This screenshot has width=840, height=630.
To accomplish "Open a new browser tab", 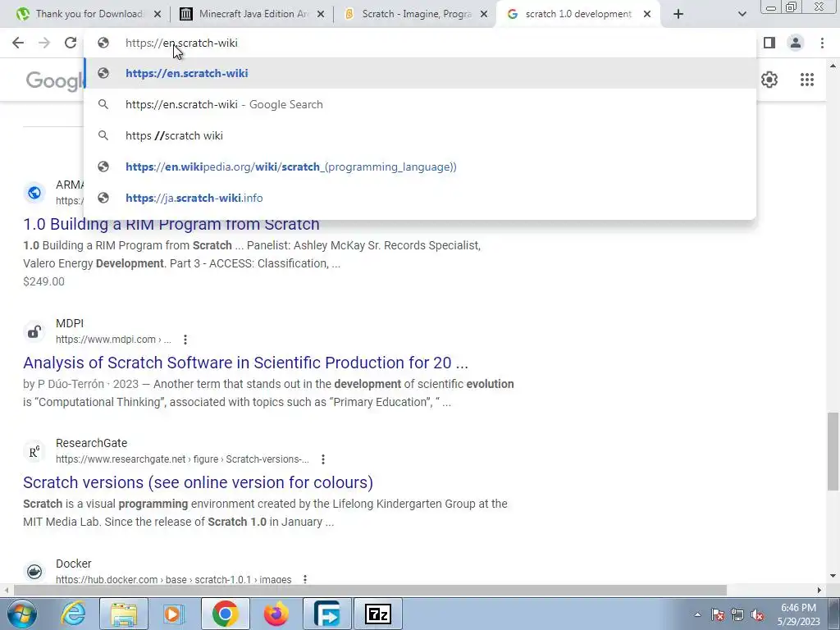I will [x=678, y=14].
